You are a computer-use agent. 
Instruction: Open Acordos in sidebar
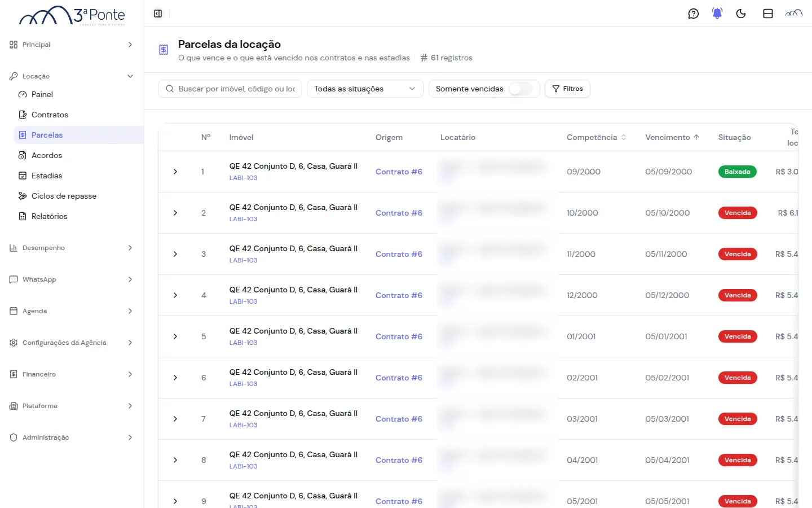(78, 155)
